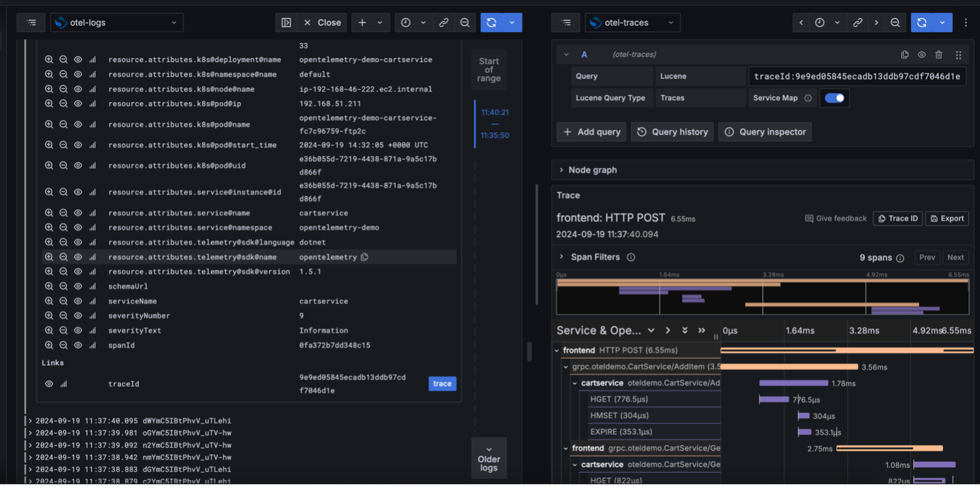
Task: Open the Query inspector
Action: [764, 132]
